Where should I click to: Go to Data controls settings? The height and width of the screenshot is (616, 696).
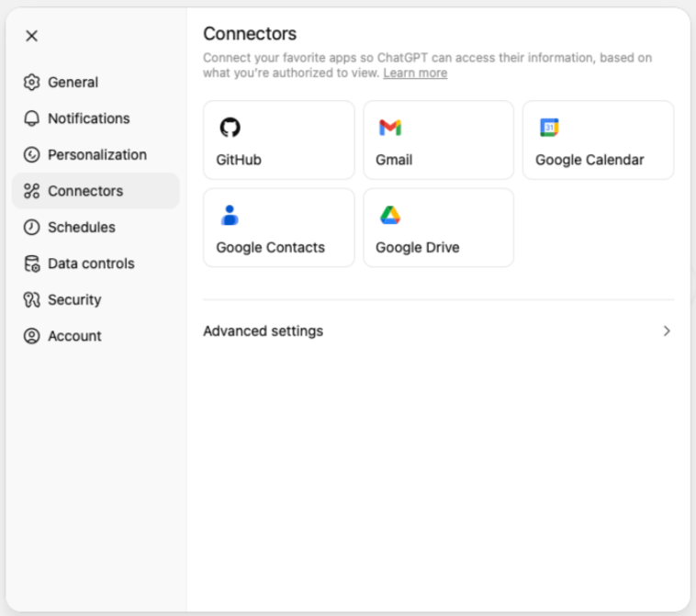[x=91, y=263]
